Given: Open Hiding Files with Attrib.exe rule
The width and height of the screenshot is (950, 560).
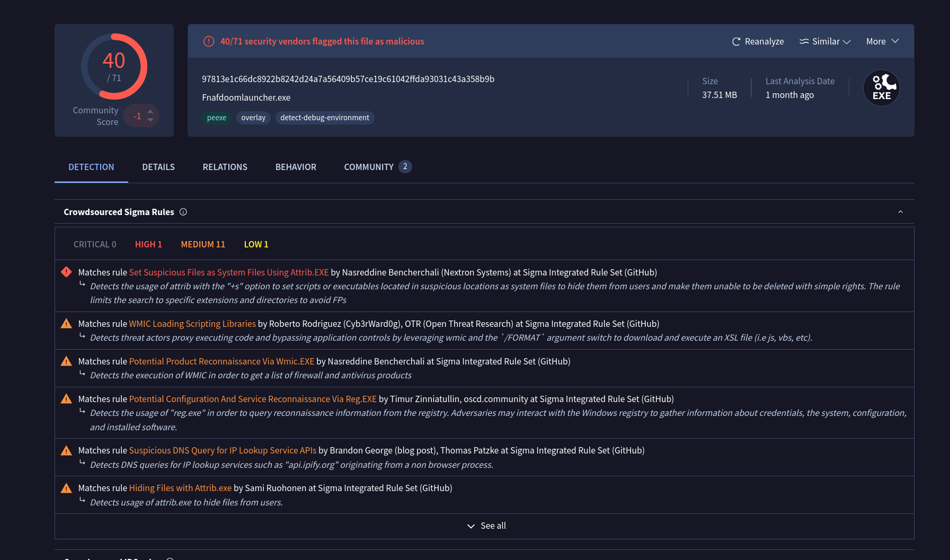Looking at the screenshot, I should tap(180, 488).
